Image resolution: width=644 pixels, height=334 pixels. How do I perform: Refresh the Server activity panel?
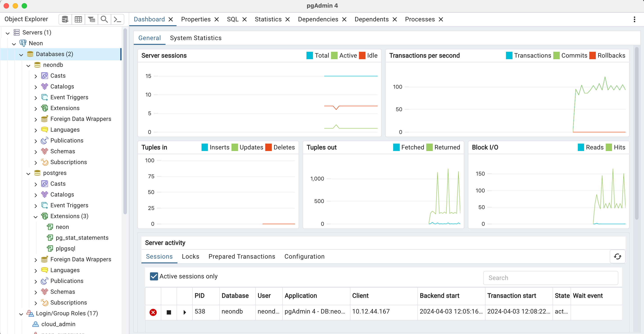coord(617,257)
